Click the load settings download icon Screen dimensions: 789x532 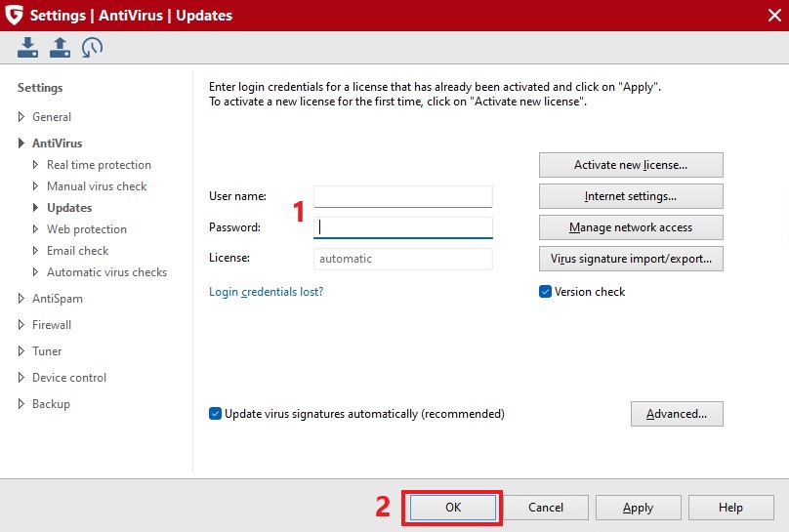tap(27, 47)
